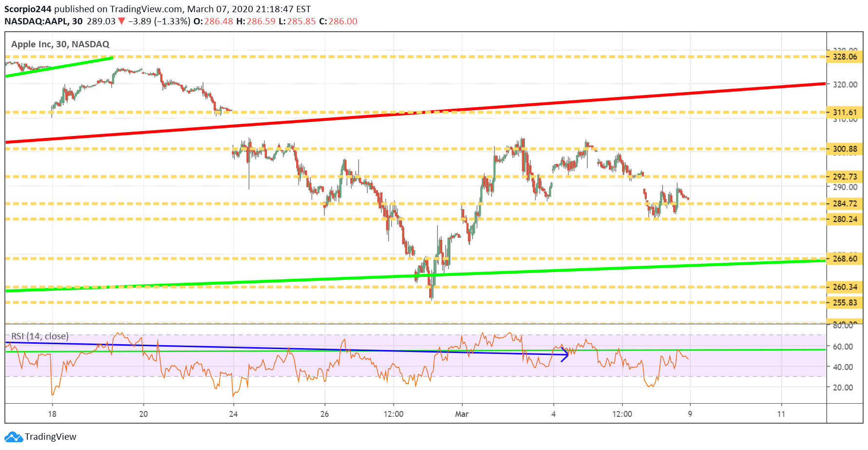The width and height of the screenshot is (868, 450).
Task: Click the closing price value 286.00
Action: click(343, 21)
